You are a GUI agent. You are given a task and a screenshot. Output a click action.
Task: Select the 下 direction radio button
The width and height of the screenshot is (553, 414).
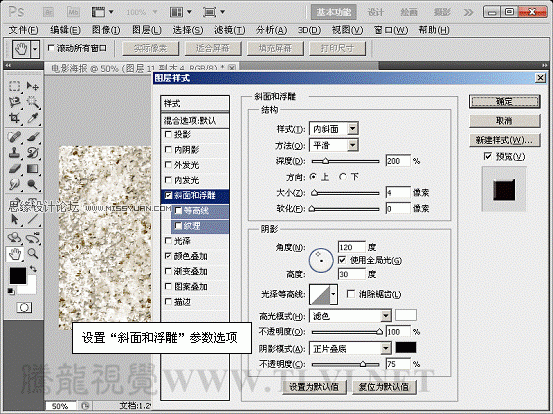click(342, 177)
